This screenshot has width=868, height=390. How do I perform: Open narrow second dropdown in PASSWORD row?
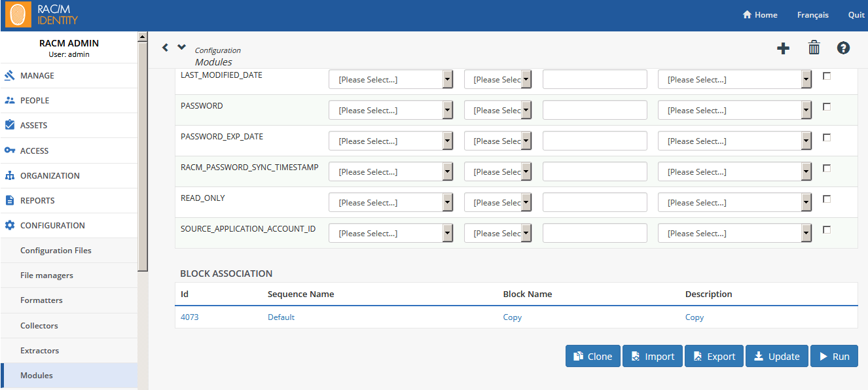[497, 111]
